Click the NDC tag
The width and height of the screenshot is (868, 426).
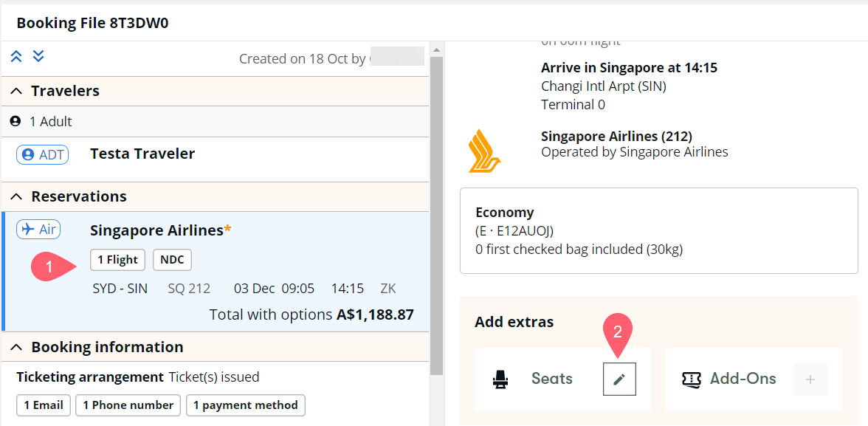pos(172,260)
